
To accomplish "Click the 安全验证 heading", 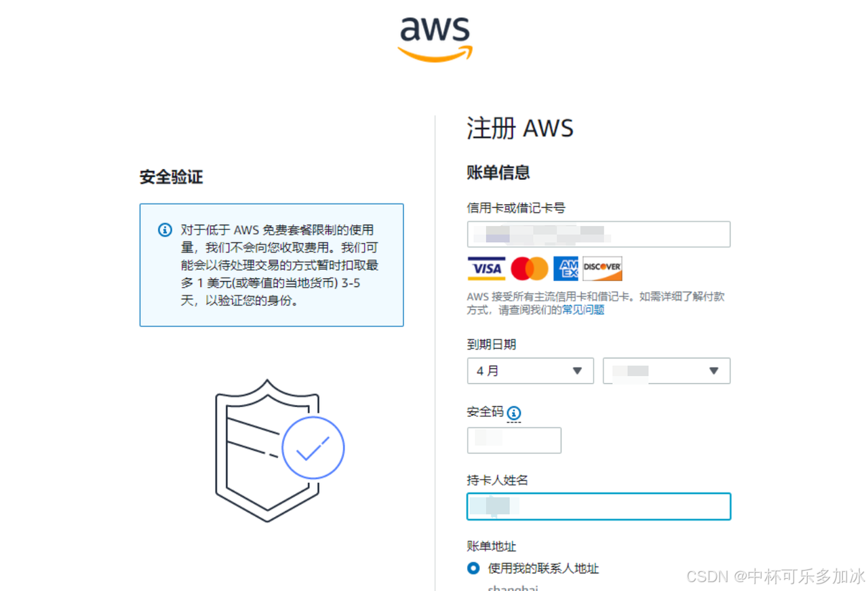I will [x=171, y=177].
